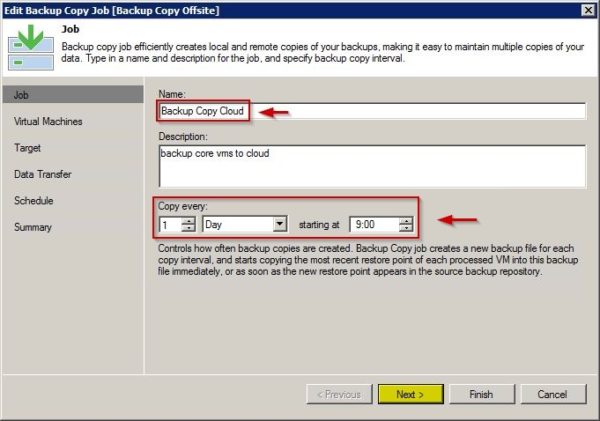The width and height of the screenshot is (600, 421).
Task: Increase the copy interval number
Action: coord(188,220)
